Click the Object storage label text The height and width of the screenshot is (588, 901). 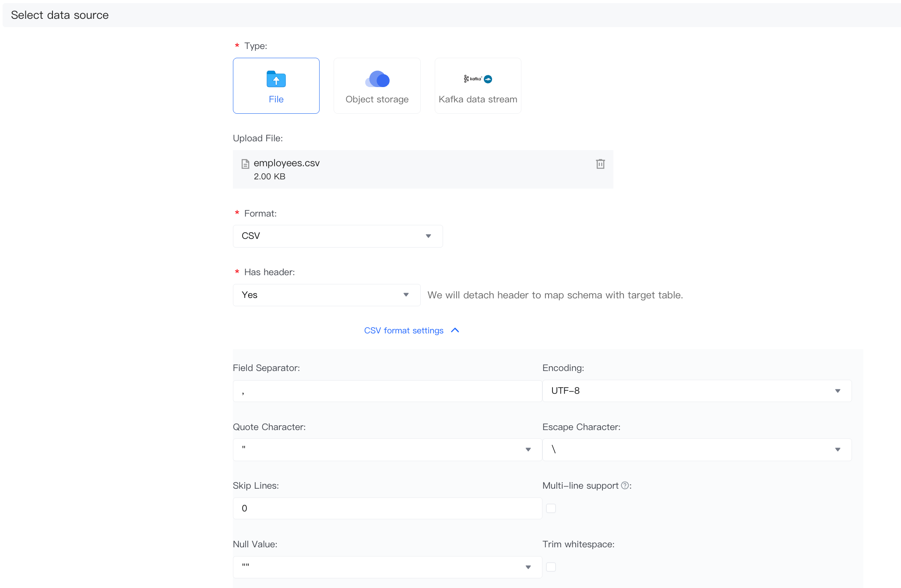click(377, 99)
